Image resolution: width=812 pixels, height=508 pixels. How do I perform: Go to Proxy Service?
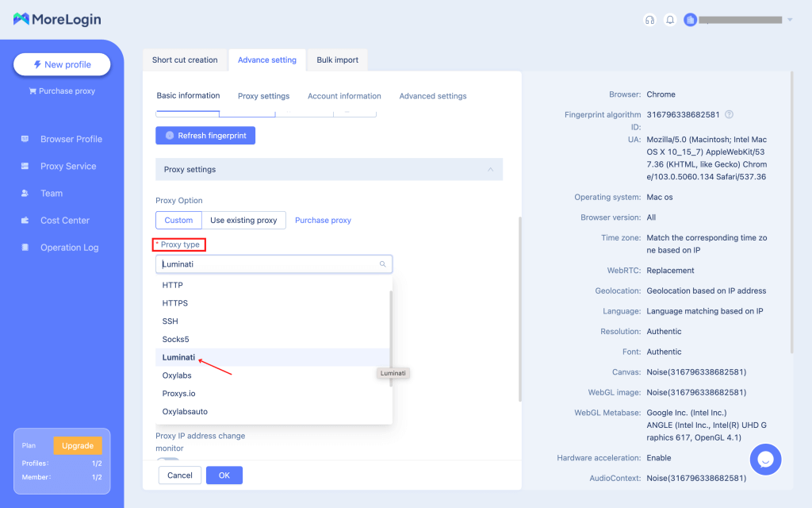pos(68,166)
